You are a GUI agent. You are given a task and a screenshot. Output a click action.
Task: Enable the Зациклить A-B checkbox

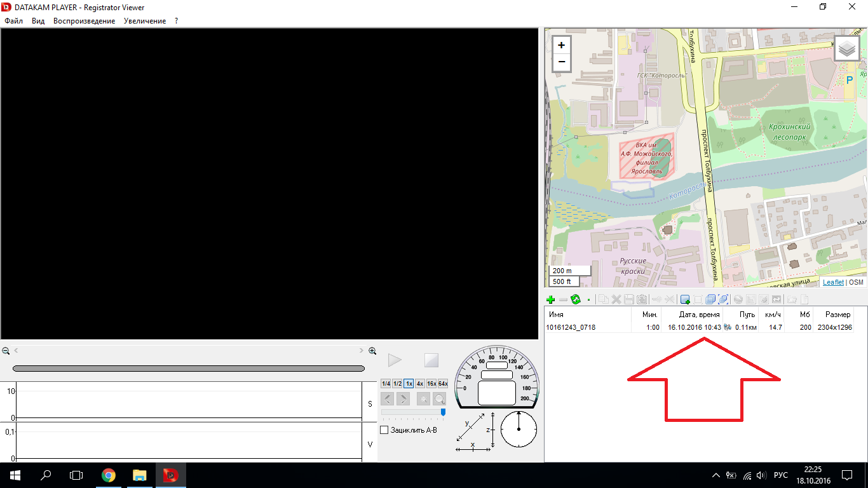(x=384, y=430)
